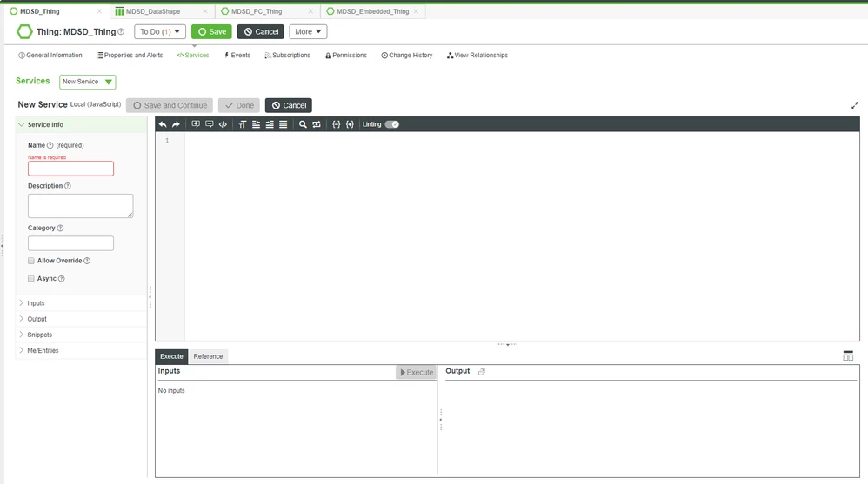Close the MDSD_PC_Thing tab
Viewport: 868px width, 484px height.
pos(310,11)
